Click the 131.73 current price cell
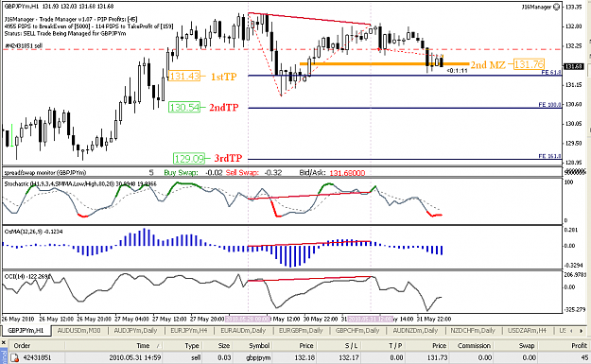Screen dimensions: 591x364 437,357
